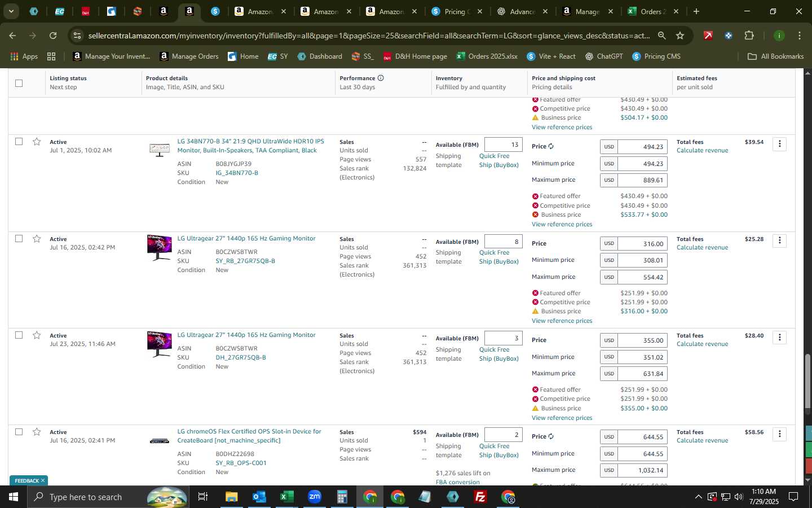Switch to the Advance browser tab
The image size is (812, 508).
point(523,11)
